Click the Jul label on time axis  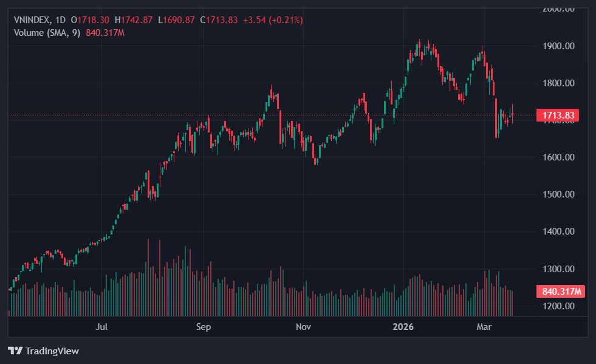click(101, 328)
